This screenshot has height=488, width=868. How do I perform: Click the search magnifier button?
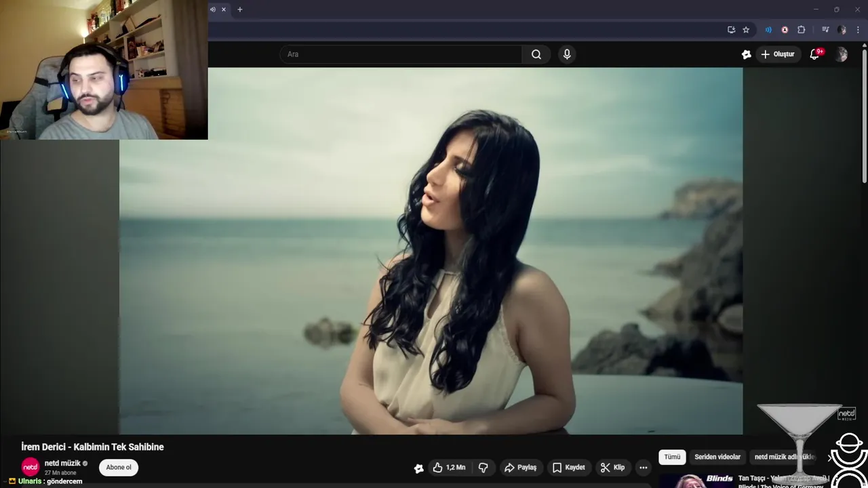536,54
